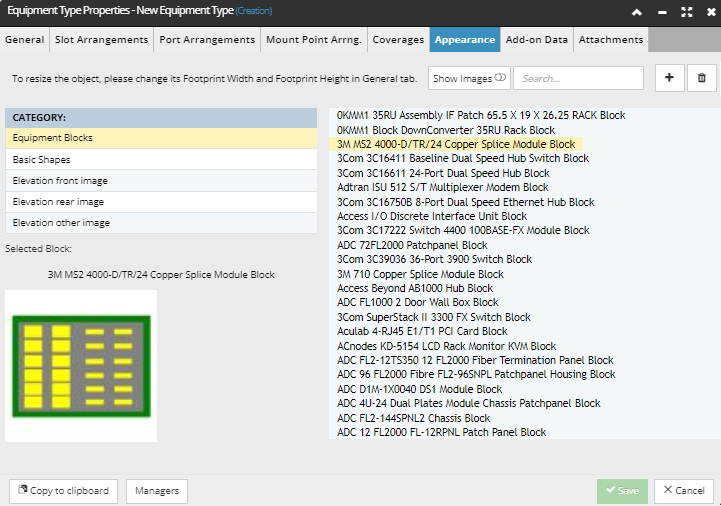Collapse the dialog using up chevron
Viewport: 721px width, 506px height.
pos(637,12)
